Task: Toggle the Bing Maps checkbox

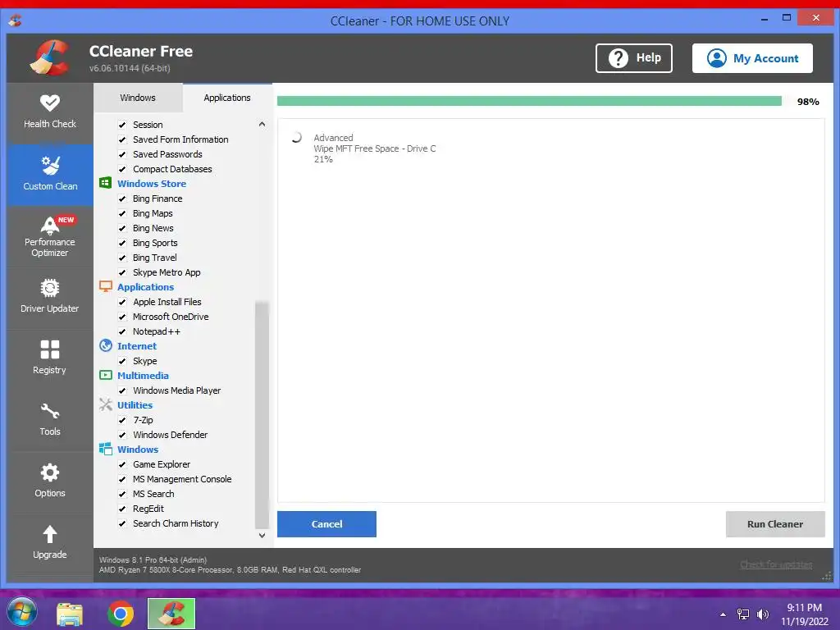Action: [x=122, y=213]
